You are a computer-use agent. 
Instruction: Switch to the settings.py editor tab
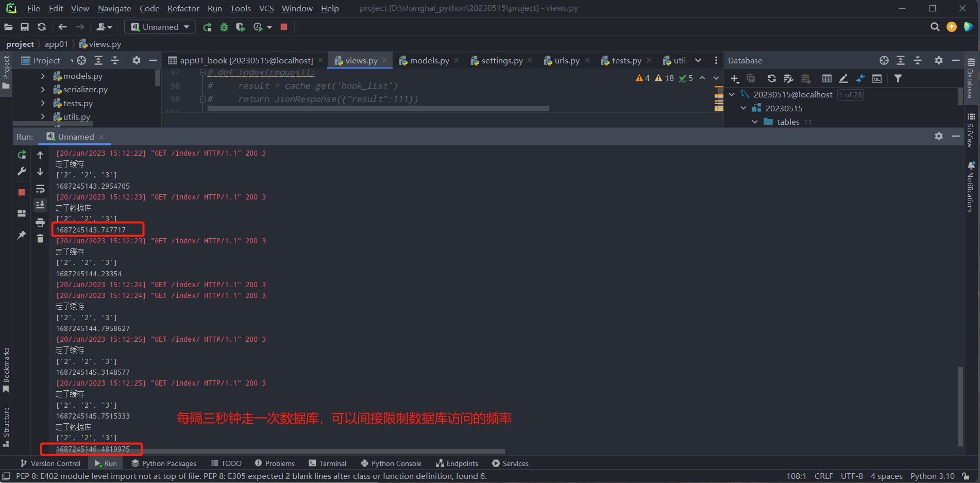click(x=502, y=60)
